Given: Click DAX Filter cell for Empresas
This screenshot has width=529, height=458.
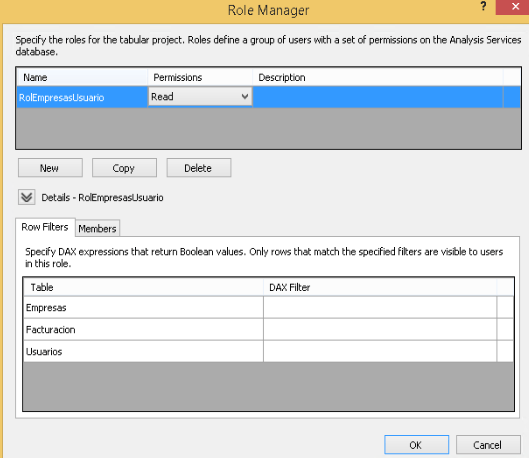Looking at the screenshot, I should pyautogui.click(x=380, y=308).
